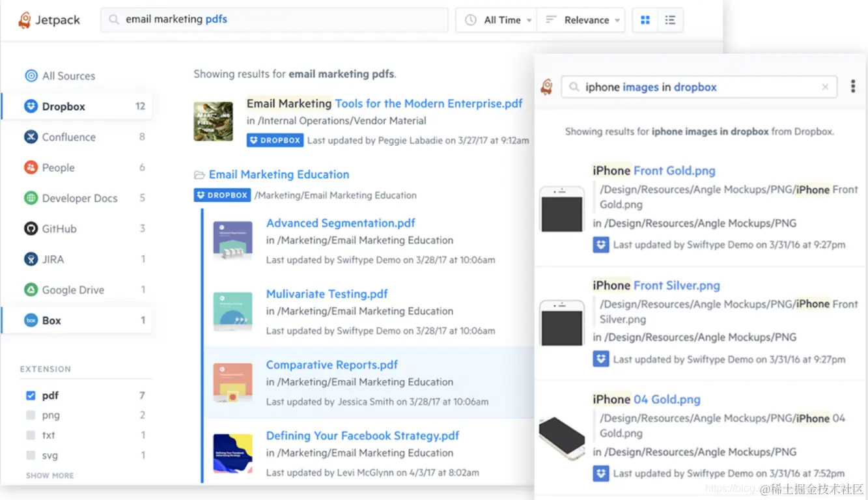Open the three-dot menu in popup
This screenshot has height=500, width=868.
(853, 87)
